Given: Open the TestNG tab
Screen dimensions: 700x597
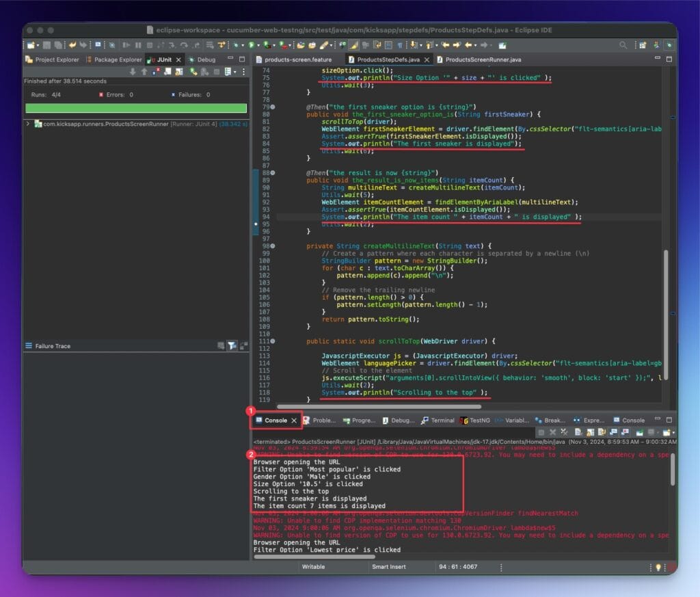Looking at the screenshot, I should pos(476,420).
